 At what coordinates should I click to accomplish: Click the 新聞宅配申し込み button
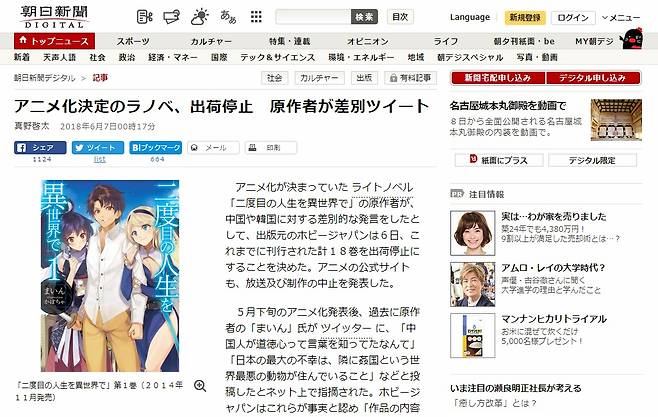[x=498, y=78]
